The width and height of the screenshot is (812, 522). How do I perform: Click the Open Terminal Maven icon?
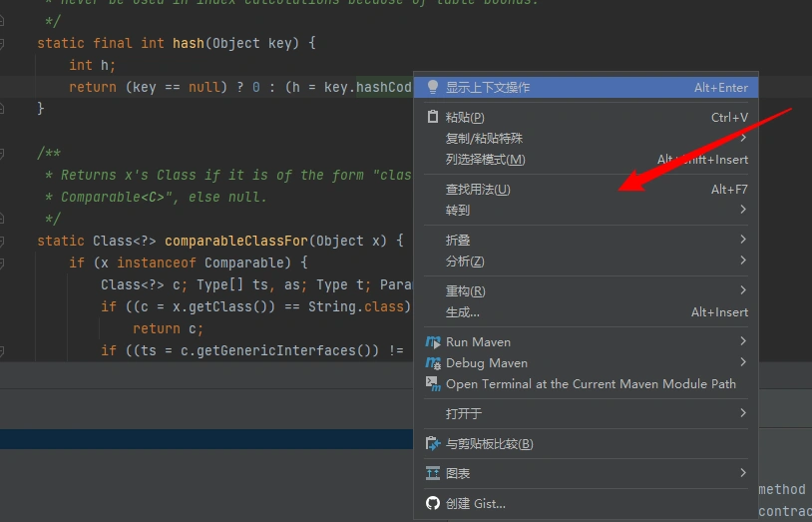[x=433, y=383]
